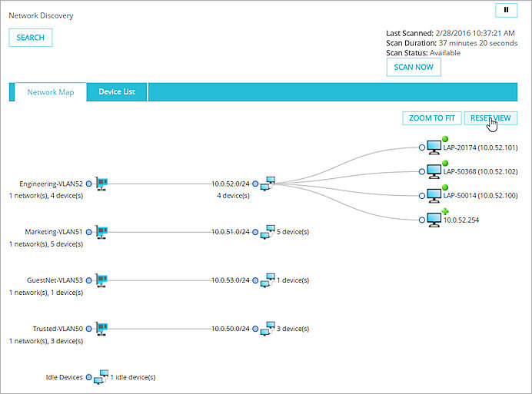
Task: Expand the Idle Devices node
Action: click(x=89, y=377)
